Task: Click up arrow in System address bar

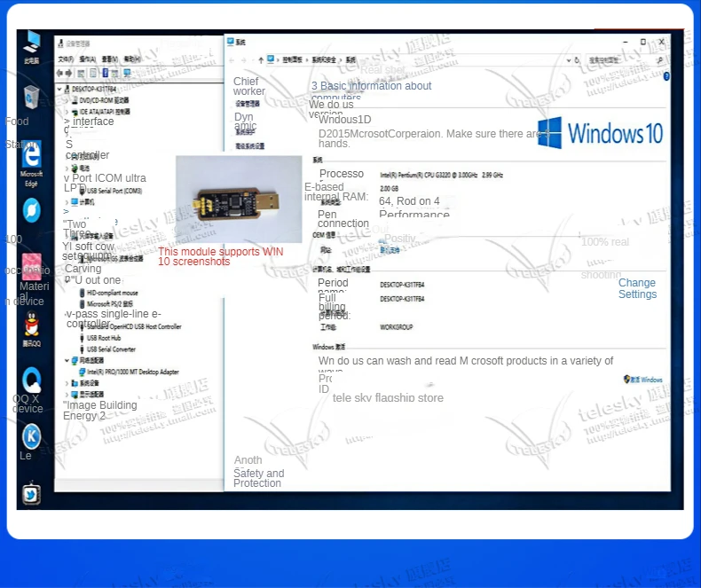Action: click(x=261, y=59)
